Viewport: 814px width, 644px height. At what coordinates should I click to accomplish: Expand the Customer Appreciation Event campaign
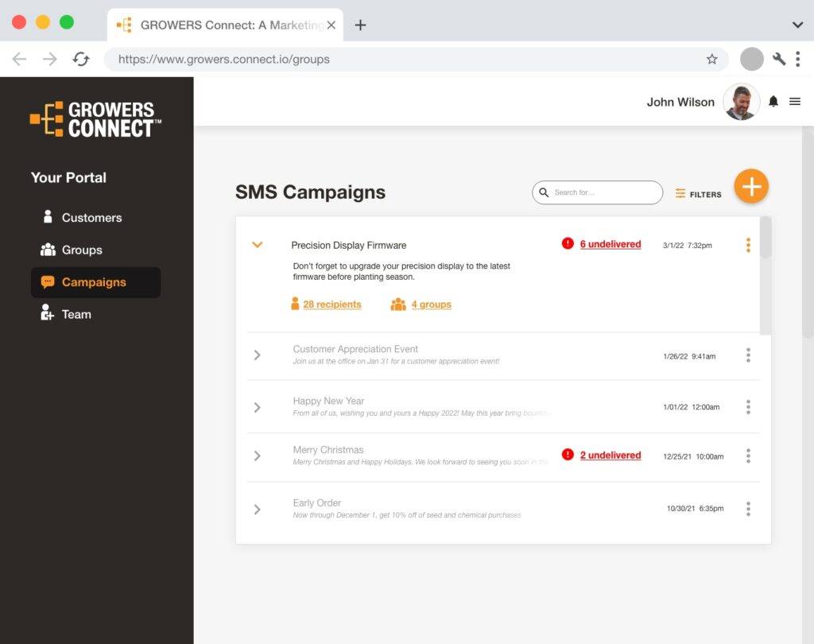tap(257, 355)
